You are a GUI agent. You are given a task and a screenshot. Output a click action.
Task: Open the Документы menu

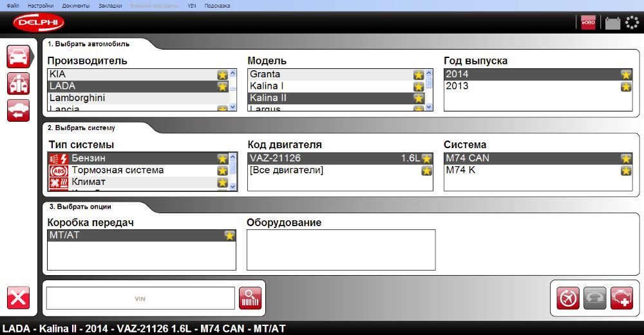pos(76,6)
